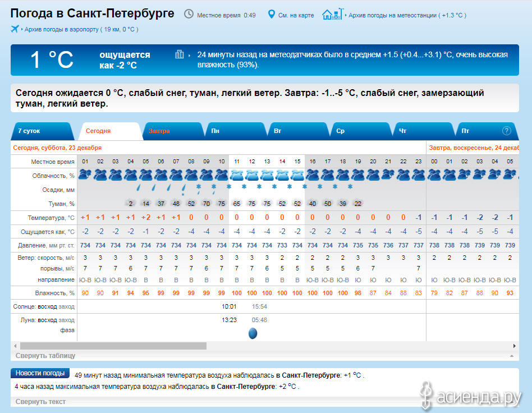Click the cloud icon at hour 01
Viewport: 532px width, 413px height.
coord(85,175)
